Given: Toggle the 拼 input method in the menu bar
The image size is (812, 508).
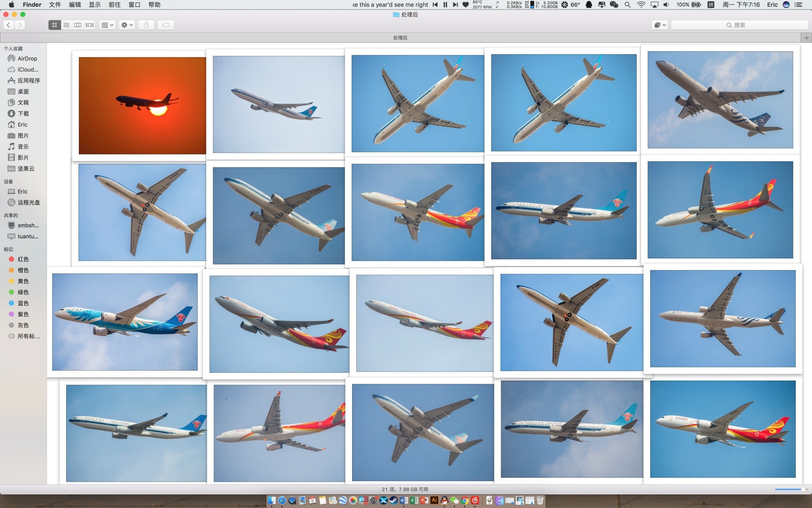Looking at the screenshot, I should (x=711, y=5).
